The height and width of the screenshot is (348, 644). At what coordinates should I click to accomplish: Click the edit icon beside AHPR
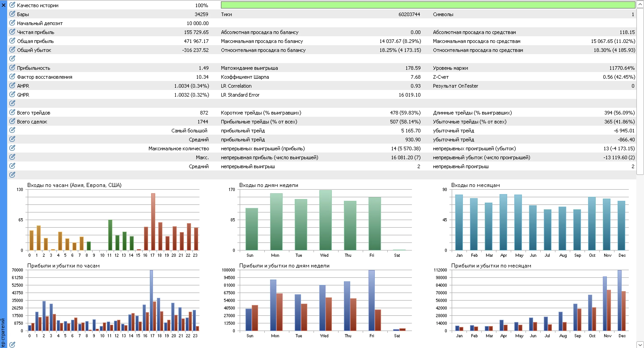click(x=12, y=85)
